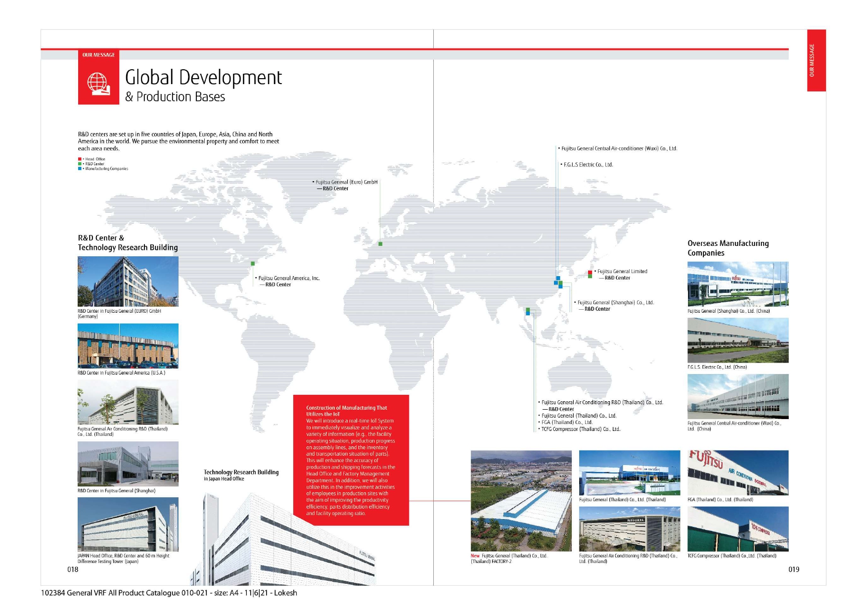
Task: Select the horizontal OUR MESSAGE tab above the title
Action: [x=98, y=55]
